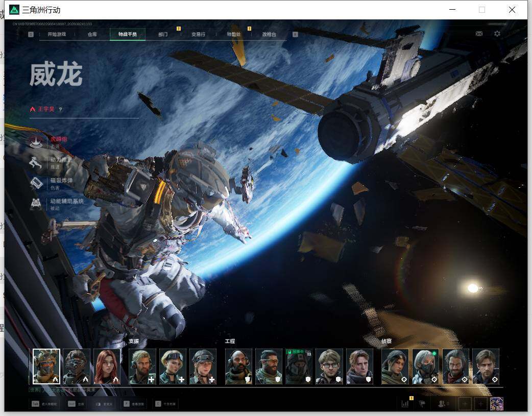The image size is (532, 416).
Task: Select the dark-haired recon woman portrait
Action: (395, 366)
